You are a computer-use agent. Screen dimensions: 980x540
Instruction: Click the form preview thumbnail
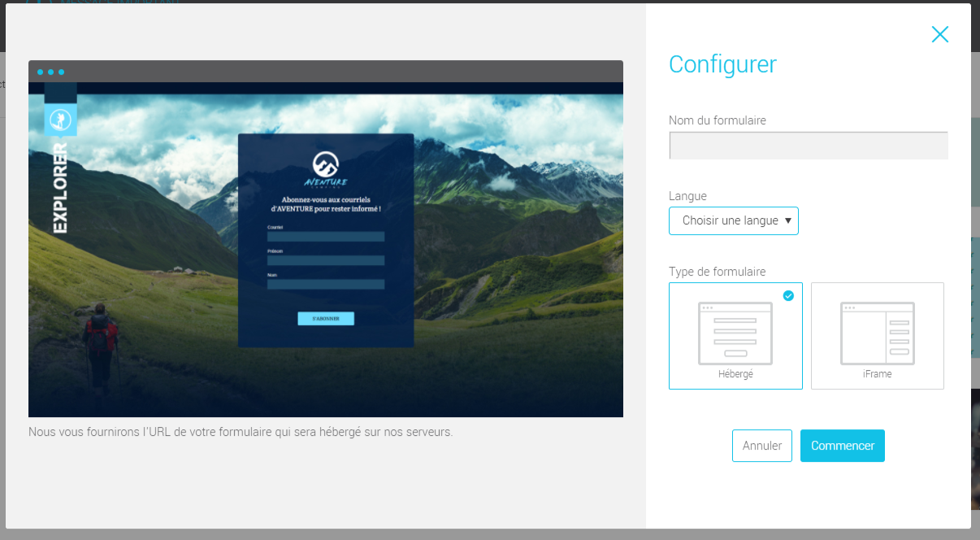[x=326, y=237]
